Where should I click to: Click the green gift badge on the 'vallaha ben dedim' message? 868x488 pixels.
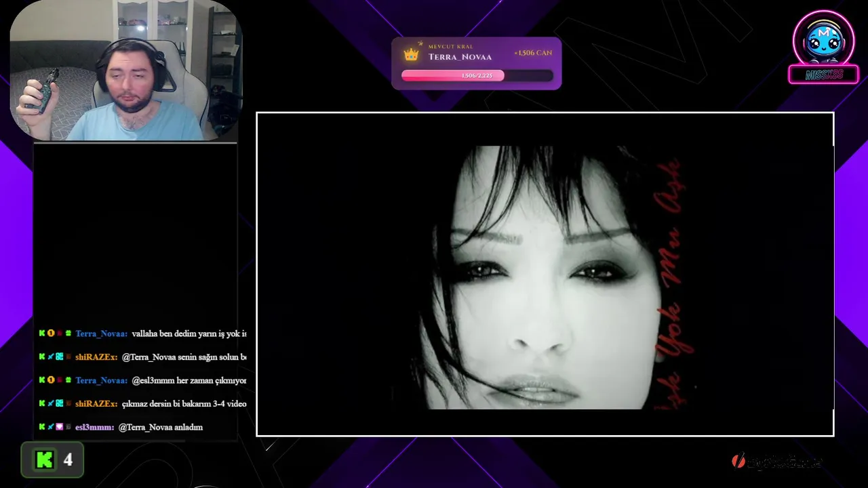pyautogui.click(x=68, y=333)
